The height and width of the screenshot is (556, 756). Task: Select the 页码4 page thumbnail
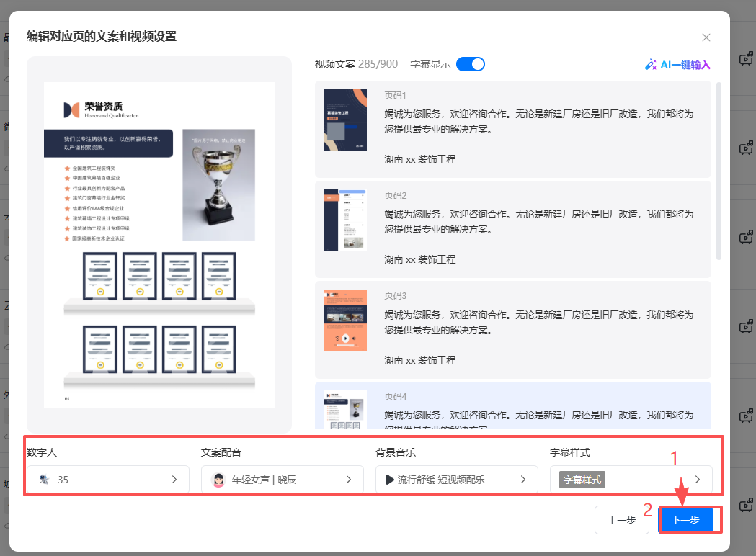[x=344, y=410]
